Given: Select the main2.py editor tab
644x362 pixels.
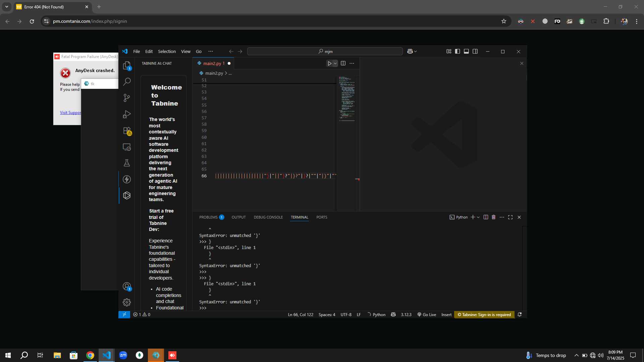Looking at the screenshot, I should 214,63.
